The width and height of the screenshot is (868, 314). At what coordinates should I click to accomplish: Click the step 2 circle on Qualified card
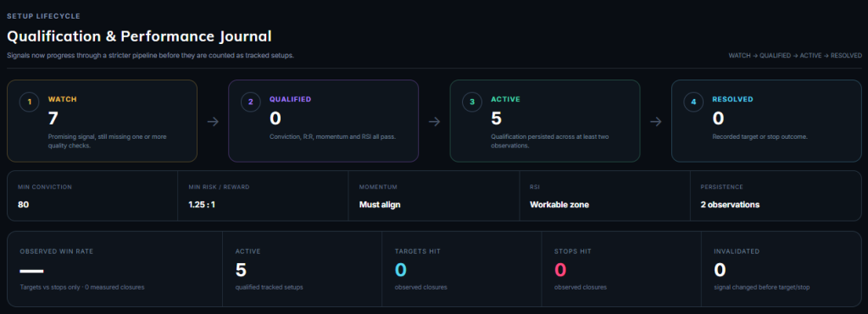point(251,102)
